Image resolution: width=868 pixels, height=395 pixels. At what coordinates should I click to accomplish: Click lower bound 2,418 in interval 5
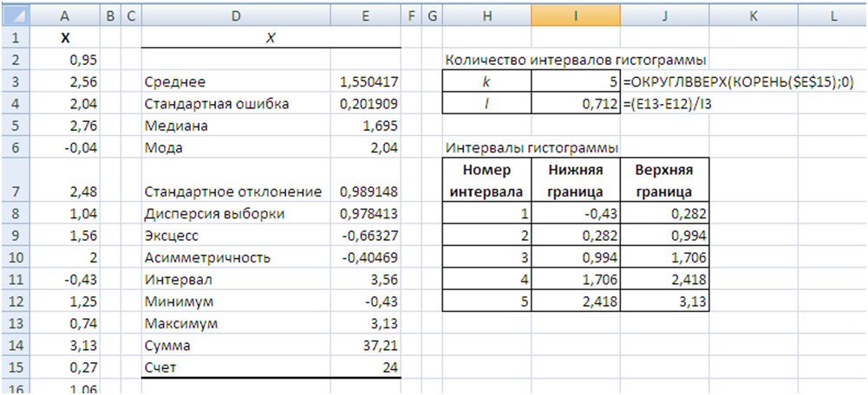pyautogui.click(x=576, y=302)
